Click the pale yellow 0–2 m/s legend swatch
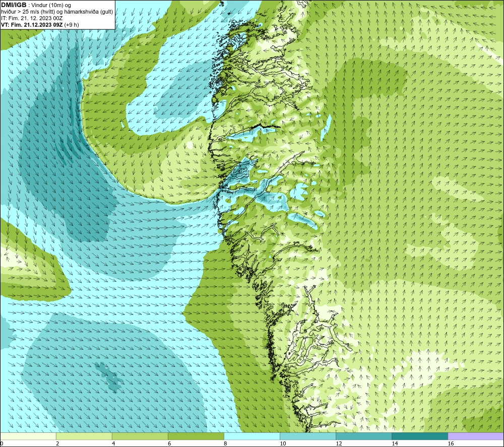Viewport: 504px width, 447px height. (x=28, y=436)
